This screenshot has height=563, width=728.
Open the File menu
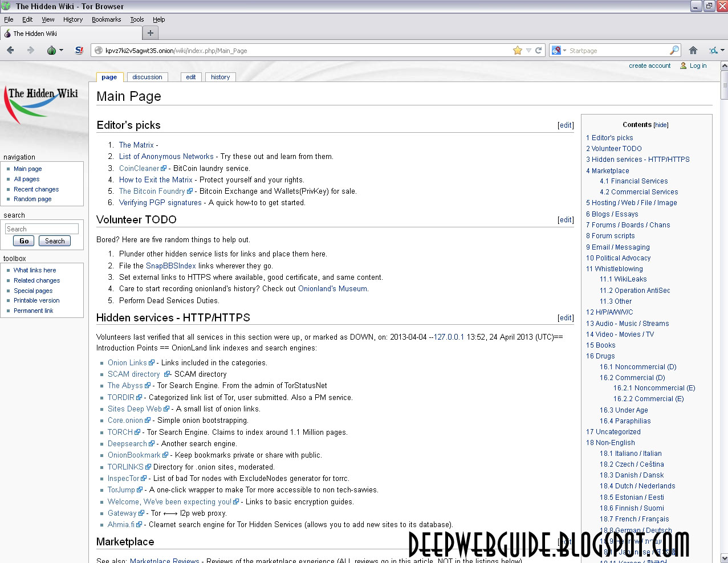[9, 19]
